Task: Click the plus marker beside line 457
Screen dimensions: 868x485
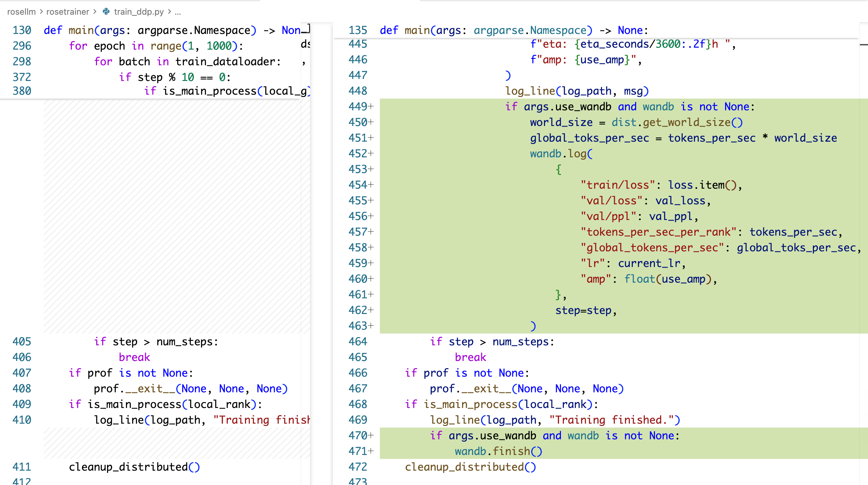Action: pos(371,232)
